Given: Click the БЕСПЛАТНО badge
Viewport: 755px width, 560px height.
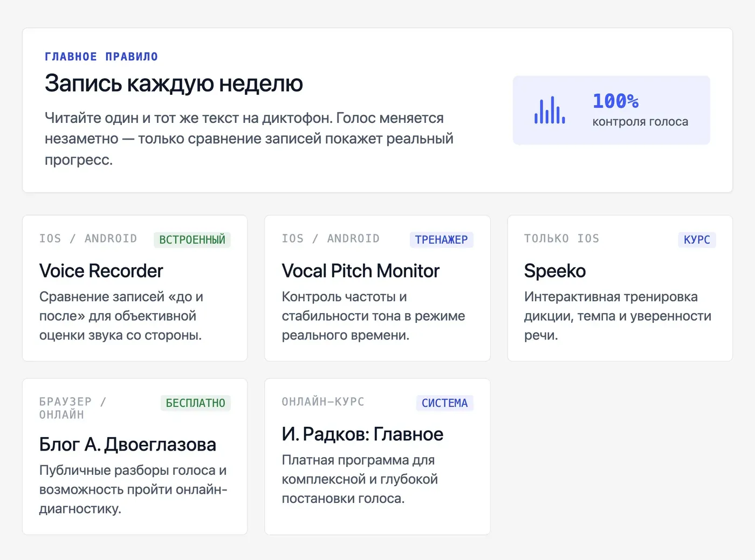Looking at the screenshot, I should pos(195,403).
